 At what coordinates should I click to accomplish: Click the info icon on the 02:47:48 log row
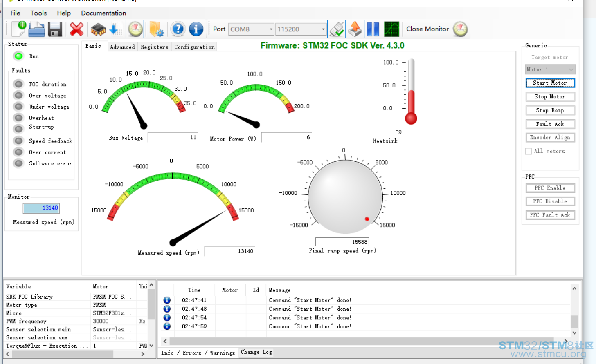[x=167, y=309]
